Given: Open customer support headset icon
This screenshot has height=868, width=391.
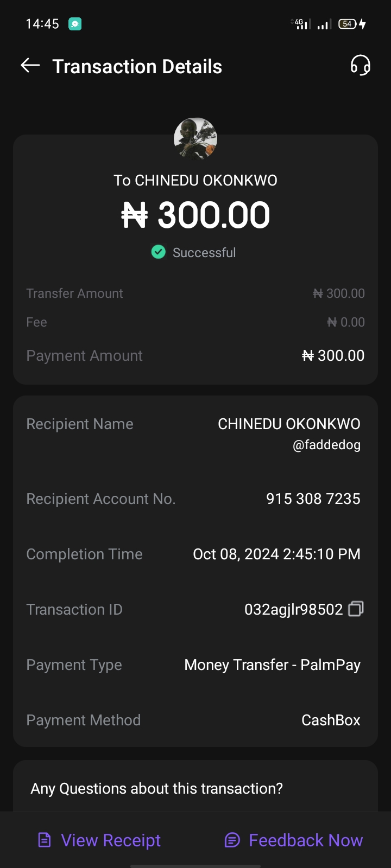Looking at the screenshot, I should coord(360,66).
